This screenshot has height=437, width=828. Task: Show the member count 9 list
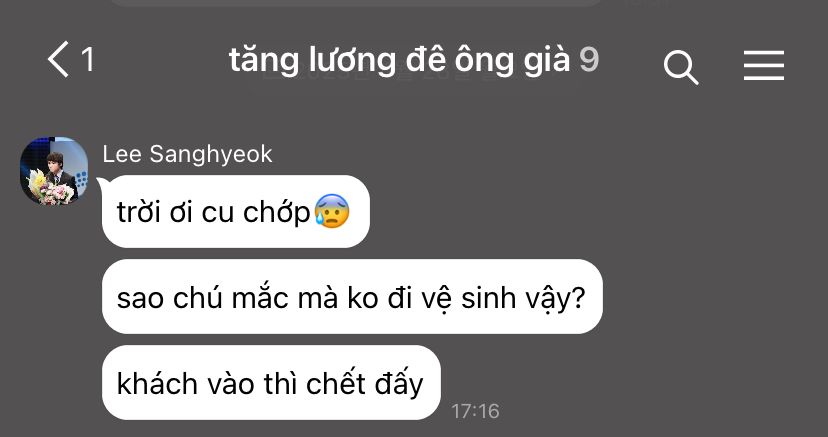pos(589,60)
